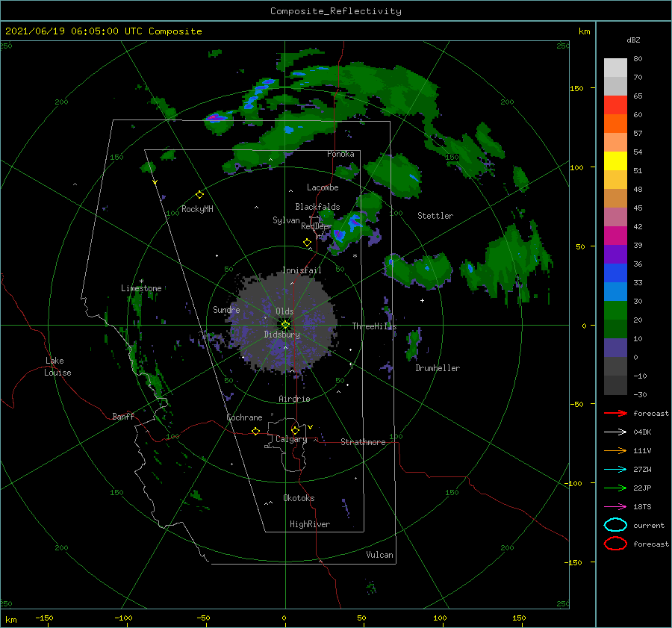Click the red forecast oval icon

tap(615, 544)
